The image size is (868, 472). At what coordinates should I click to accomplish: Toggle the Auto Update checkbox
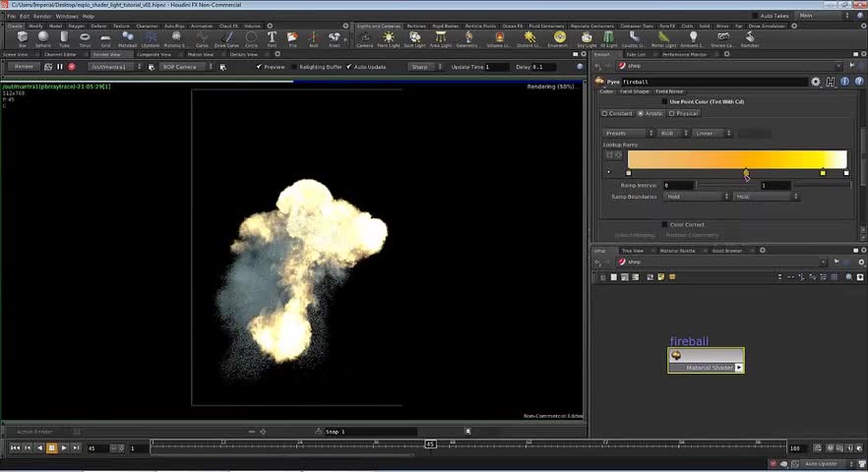click(x=349, y=67)
